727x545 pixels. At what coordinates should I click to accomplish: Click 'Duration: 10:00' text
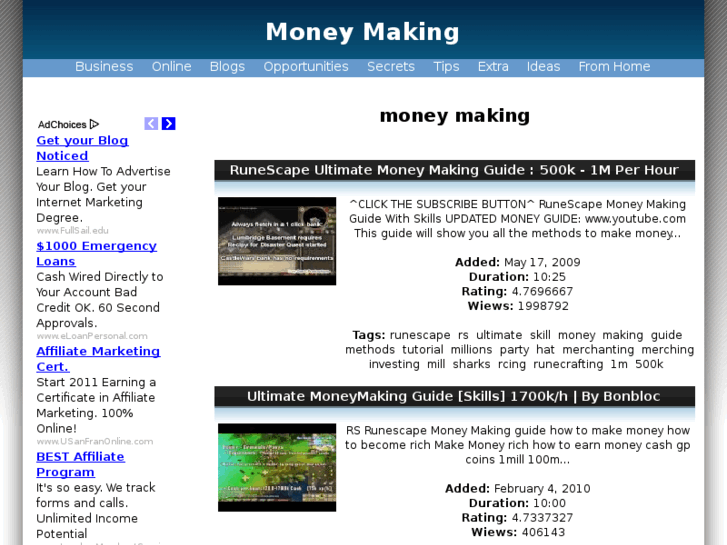point(517,503)
